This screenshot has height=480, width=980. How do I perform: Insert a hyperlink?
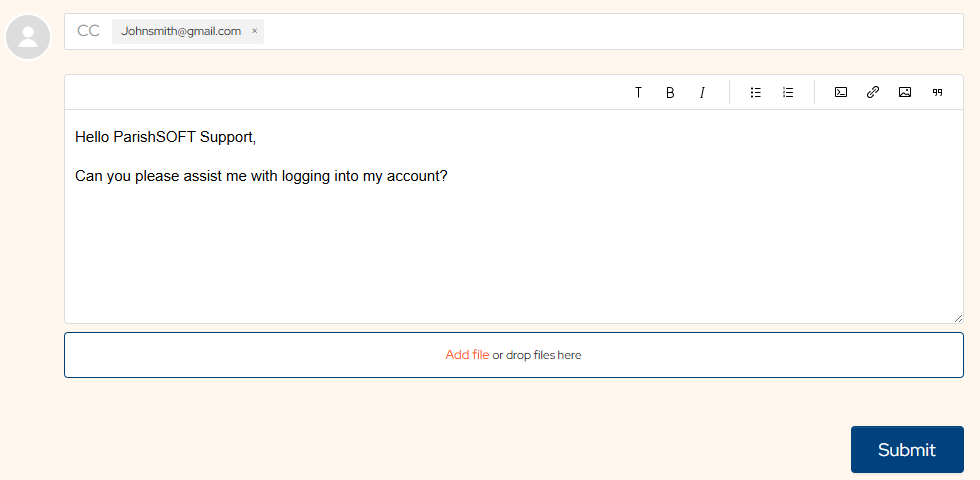pyautogui.click(x=873, y=92)
